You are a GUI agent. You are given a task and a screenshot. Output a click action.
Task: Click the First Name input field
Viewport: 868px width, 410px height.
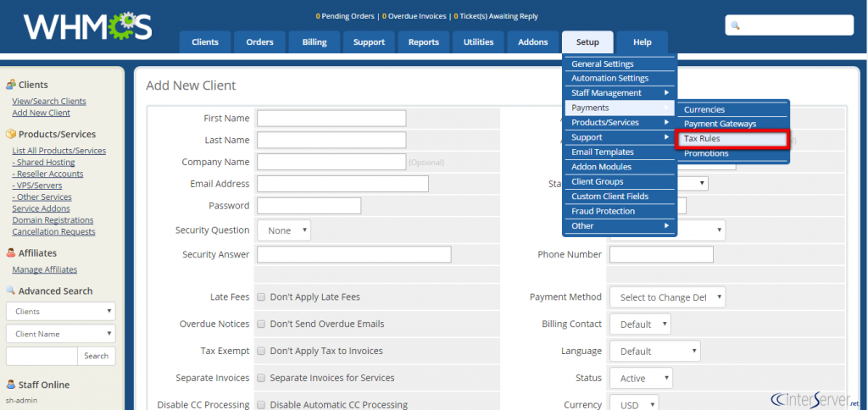point(331,118)
